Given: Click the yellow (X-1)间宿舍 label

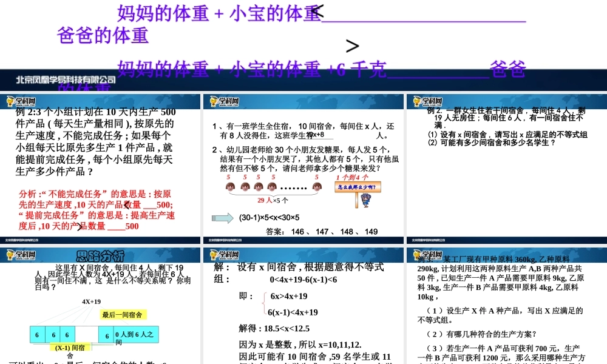Looking at the screenshot, I should (70, 348).
